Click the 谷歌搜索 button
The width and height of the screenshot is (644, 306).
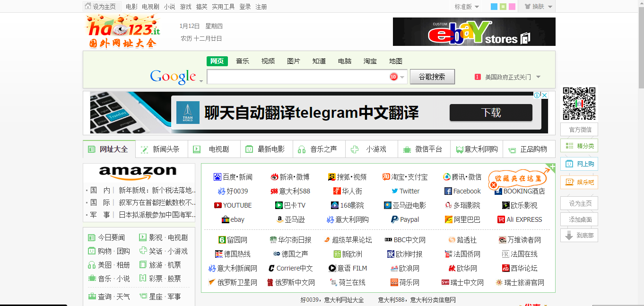pyautogui.click(x=432, y=77)
